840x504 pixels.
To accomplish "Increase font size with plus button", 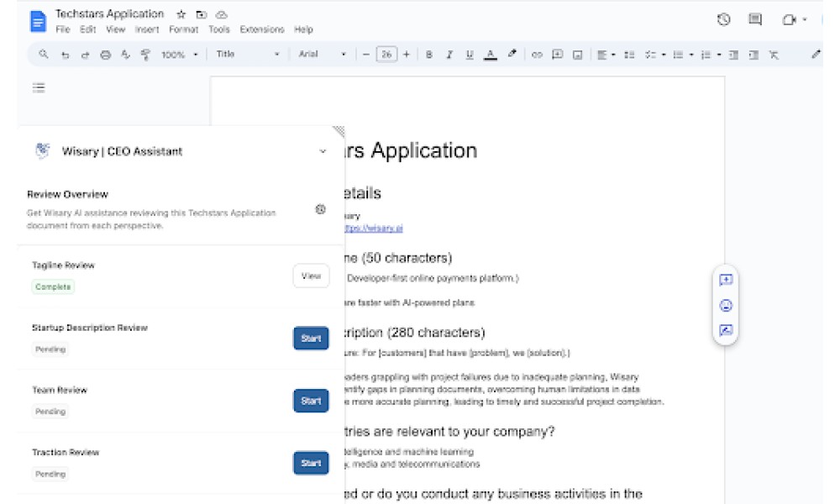I will [x=407, y=55].
